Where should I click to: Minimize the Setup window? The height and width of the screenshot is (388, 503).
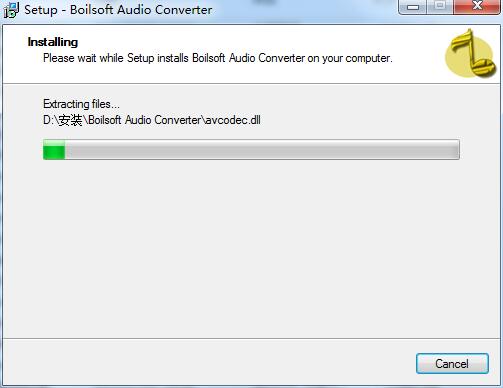[x=413, y=7]
